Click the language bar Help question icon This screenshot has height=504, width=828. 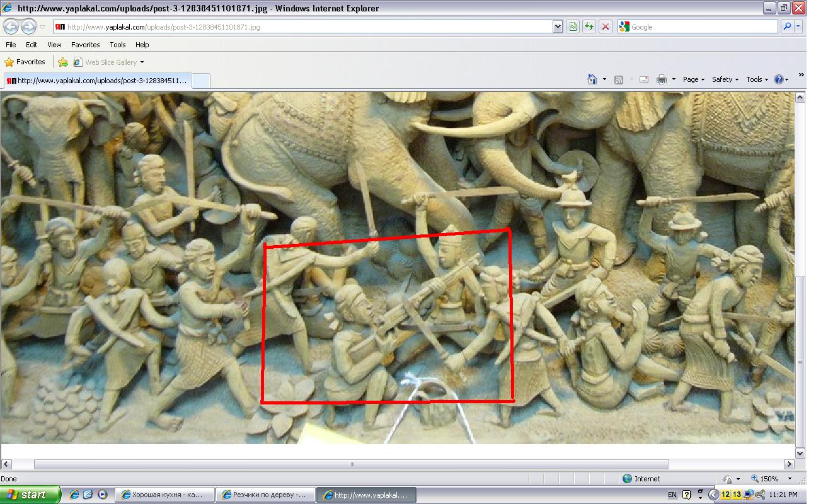coord(687,495)
